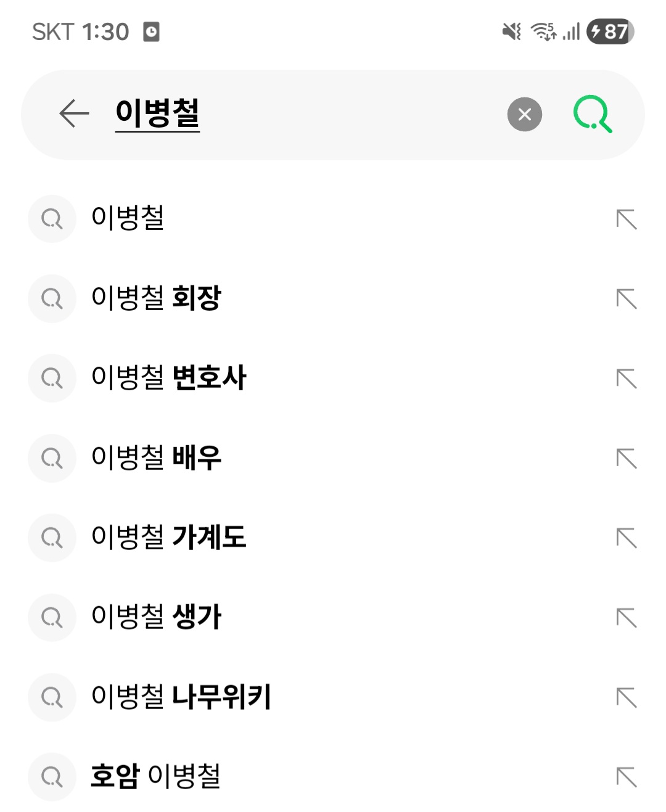666x812 pixels.
Task: Open the 호암 이병철 suggestion
Action: click(155, 776)
